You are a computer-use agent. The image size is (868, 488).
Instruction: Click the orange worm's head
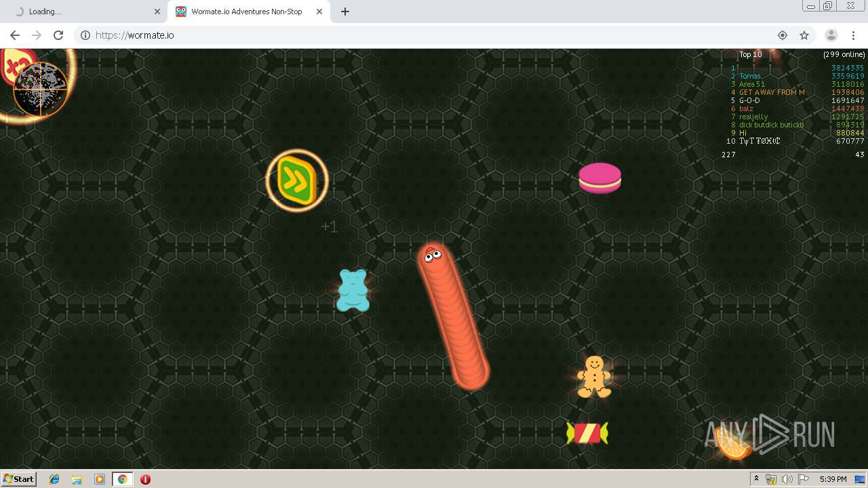[432, 256]
